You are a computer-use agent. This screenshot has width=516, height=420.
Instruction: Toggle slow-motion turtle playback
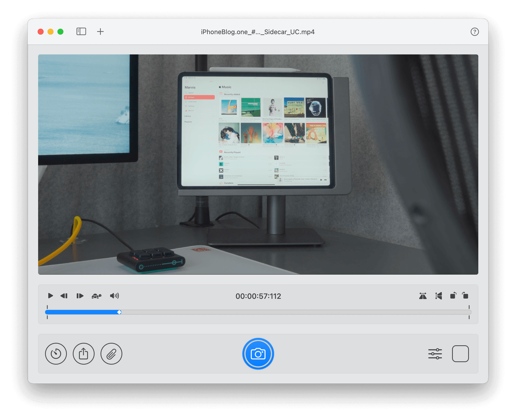tap(96, 296)
